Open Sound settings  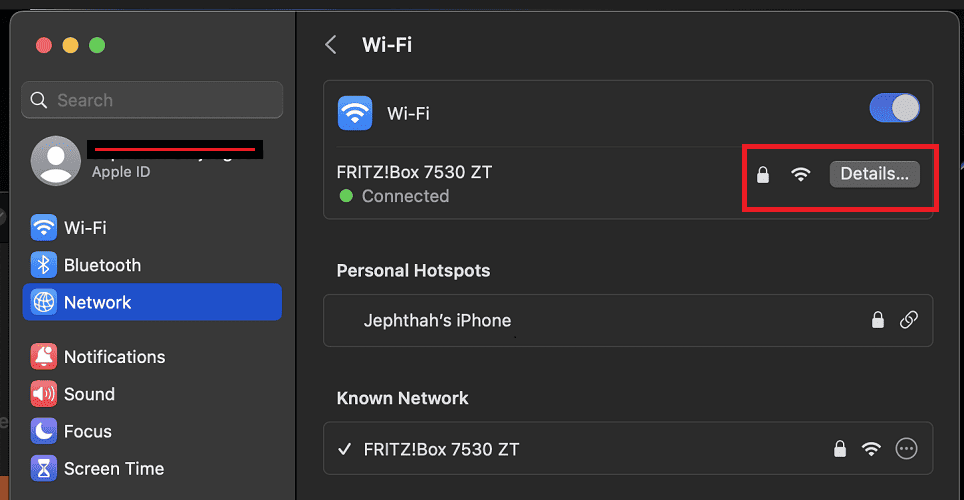pos(89,394)
